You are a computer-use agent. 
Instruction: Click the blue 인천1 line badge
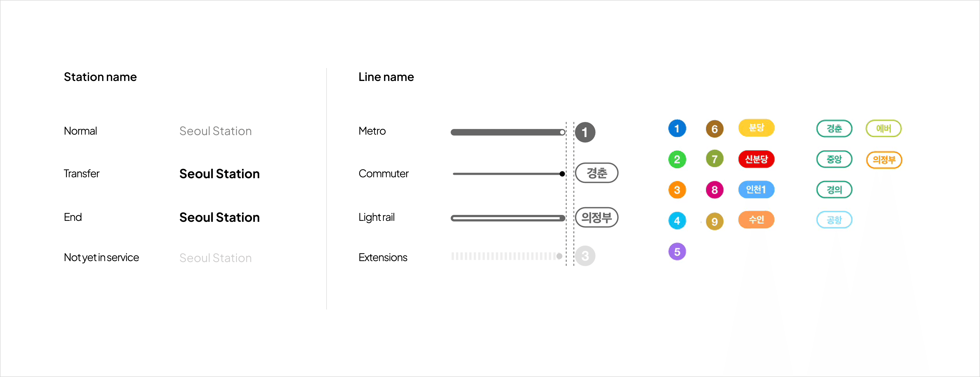point(756,189)
